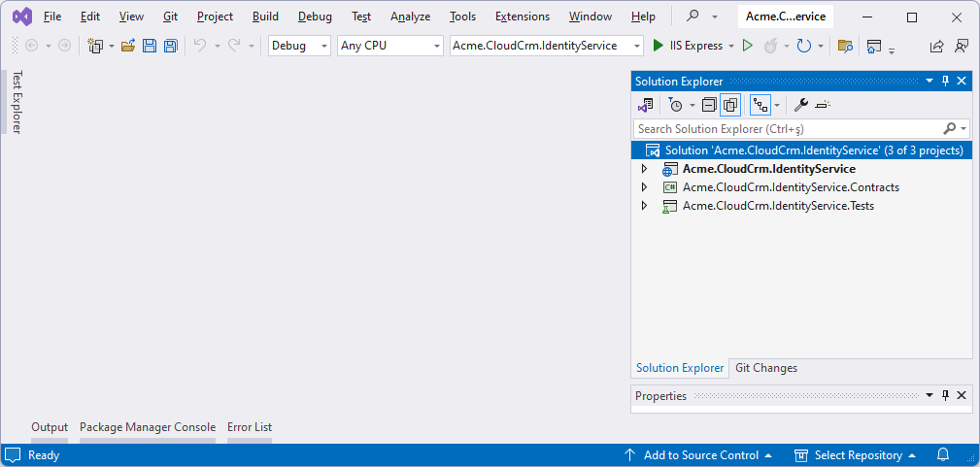
Task: Start without debugging using the hollow play icon
Action: pos(748,46)
